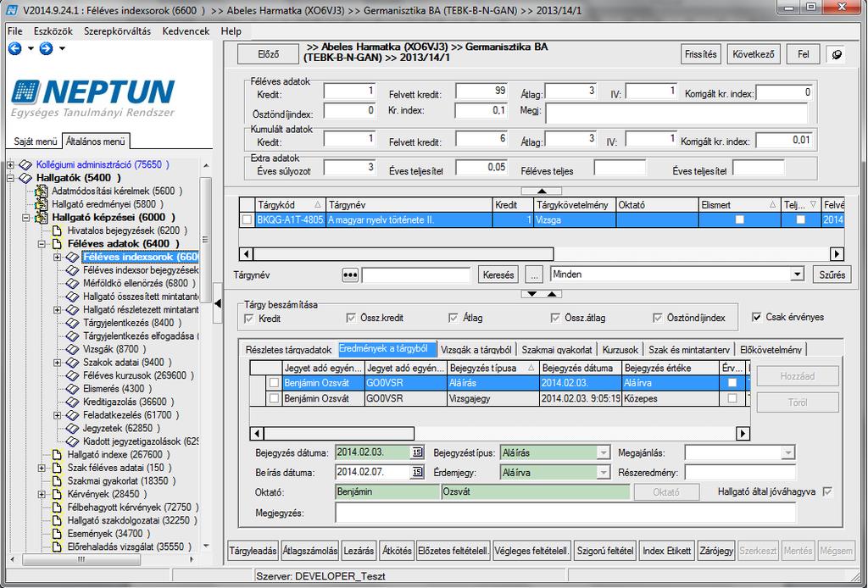Toggle the Csak érvényes checkbox
This screenshot has height=588, width=868.
pyautogui.click(x=757, y=317)
